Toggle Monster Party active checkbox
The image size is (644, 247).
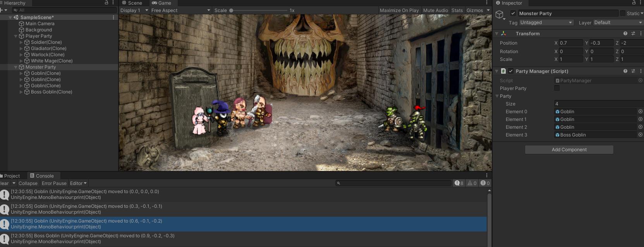[x=513, y=14]
